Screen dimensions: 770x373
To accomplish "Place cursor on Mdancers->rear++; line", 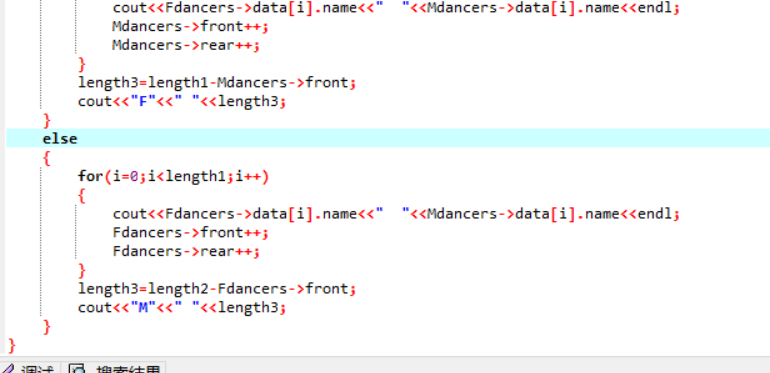I will 185,45.
